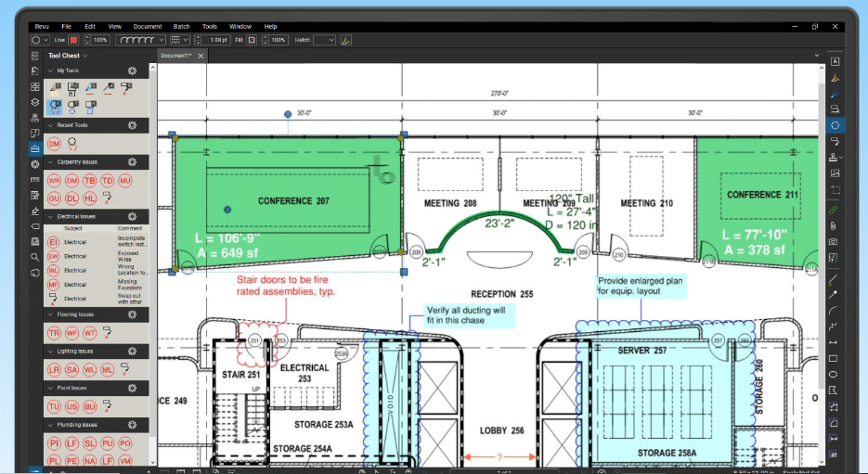Open the Tool Chest panel dropdown
This screenshot has height=474, width=868.
click(x=86, y=56)
